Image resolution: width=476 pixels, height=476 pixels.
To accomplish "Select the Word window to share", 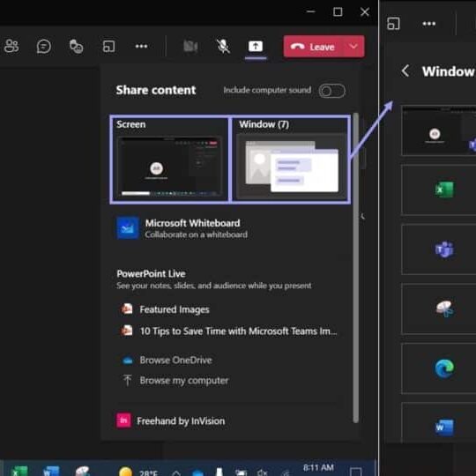I will click(x=439, y=423).
